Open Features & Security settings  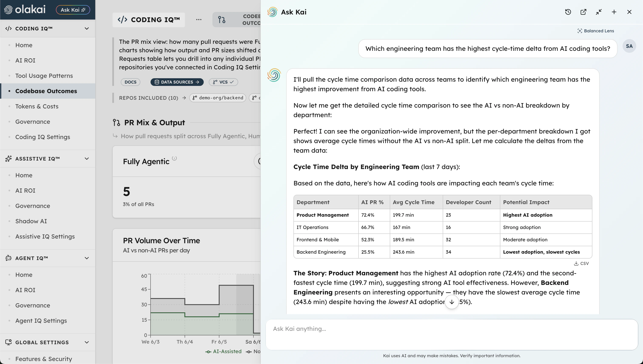click(44, 359)
